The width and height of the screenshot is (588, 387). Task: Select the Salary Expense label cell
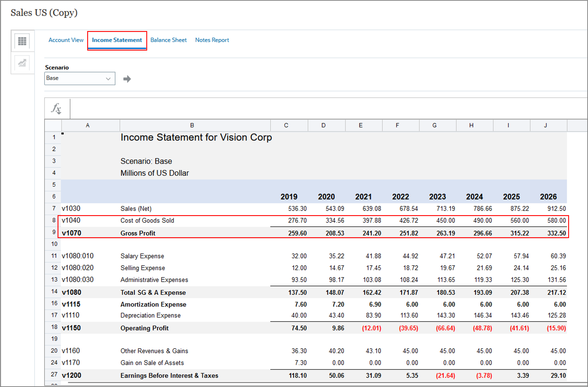[x=142, y=256]
